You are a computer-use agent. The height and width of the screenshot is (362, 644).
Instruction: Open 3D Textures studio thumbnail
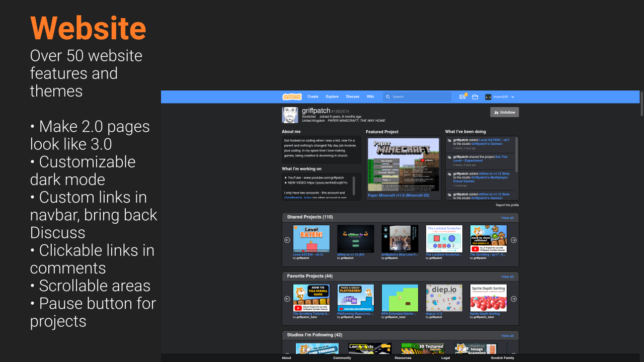tap(423, 348)
